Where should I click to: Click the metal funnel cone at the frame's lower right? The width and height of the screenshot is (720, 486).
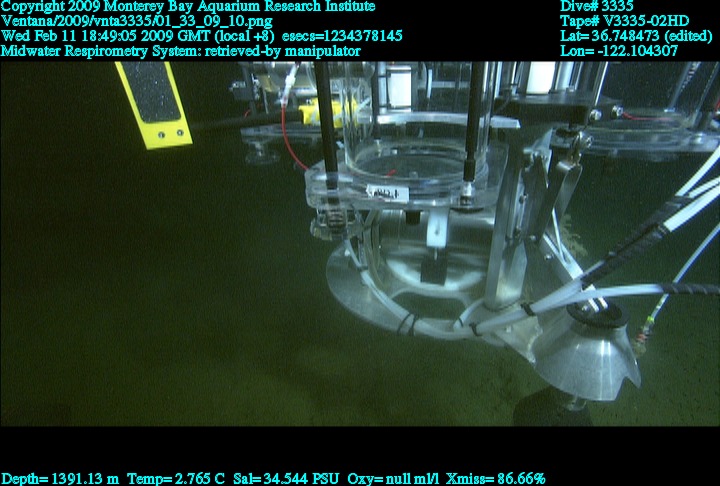point(586,359)
